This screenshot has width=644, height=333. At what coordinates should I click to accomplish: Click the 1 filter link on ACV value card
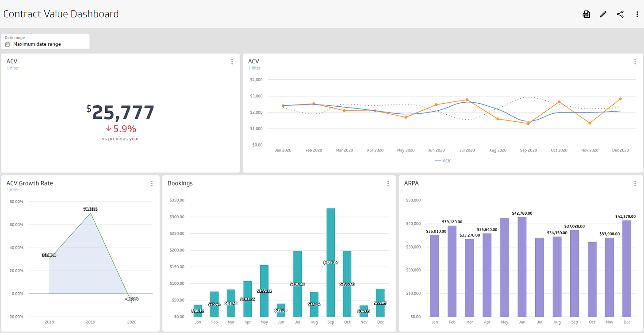(x=13, y=68)
